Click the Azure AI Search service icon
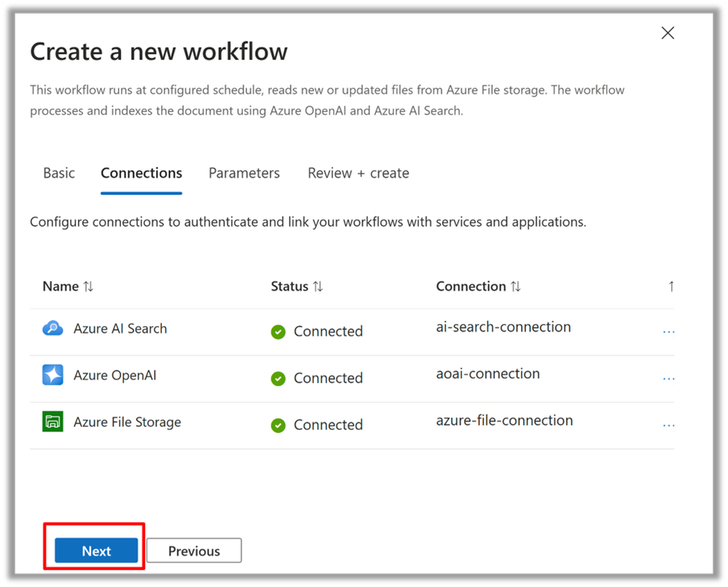 [x=53, y=328]
